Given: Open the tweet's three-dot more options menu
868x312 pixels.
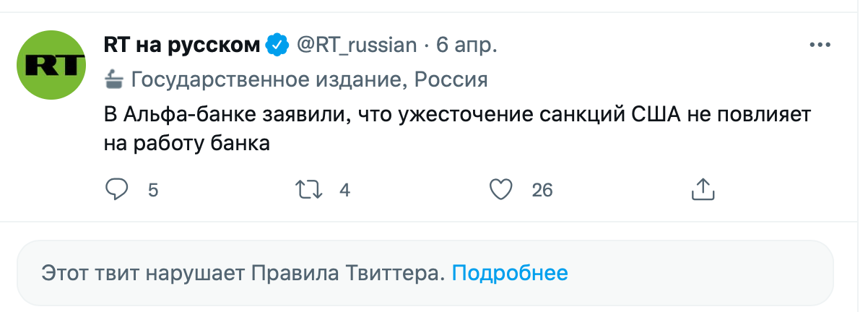Looking at the screenshot, I should [820, 45].
